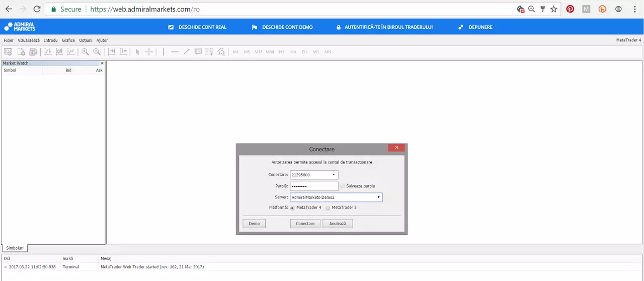Open the Opțiuni menu
The image size is (644, 281).
coord(86,40)
